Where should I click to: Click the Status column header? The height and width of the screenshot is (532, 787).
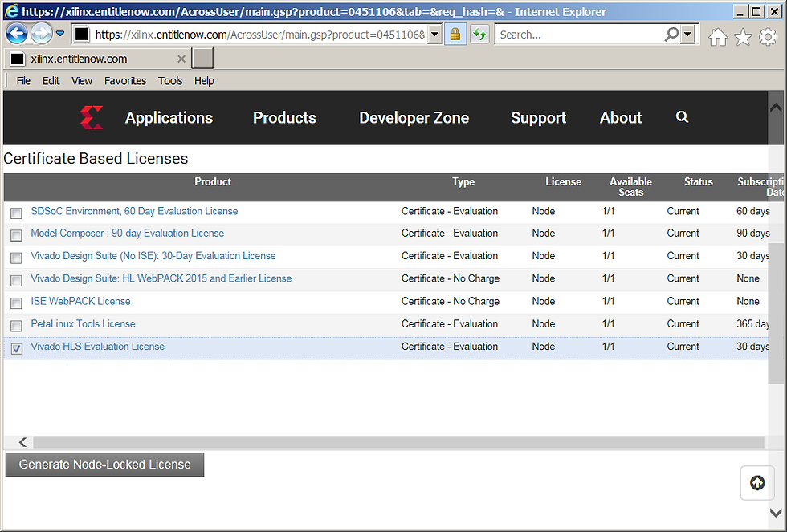[x=698, y=181]
